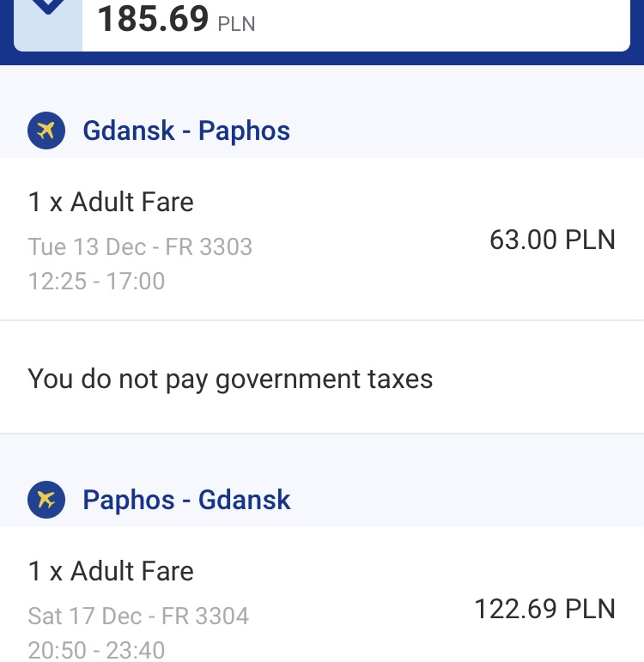The image size is (644, 662).
Task: Tap the 12:25 - 17:00 flight time
Action: coord(96,281)
